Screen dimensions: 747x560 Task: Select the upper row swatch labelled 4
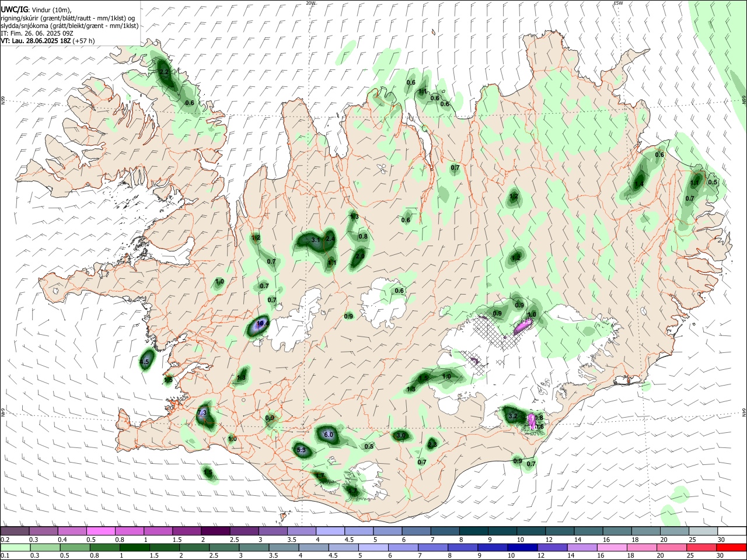tap(330, 531)
